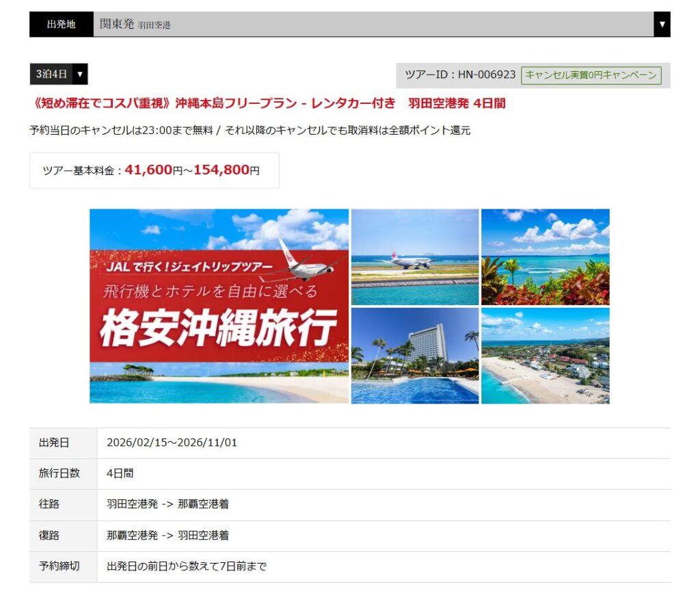Click the 格安沖縄旅行 red banner image
Image resolution: width=700 pixels, height=593 pixels.
click(x=219, y=306)
